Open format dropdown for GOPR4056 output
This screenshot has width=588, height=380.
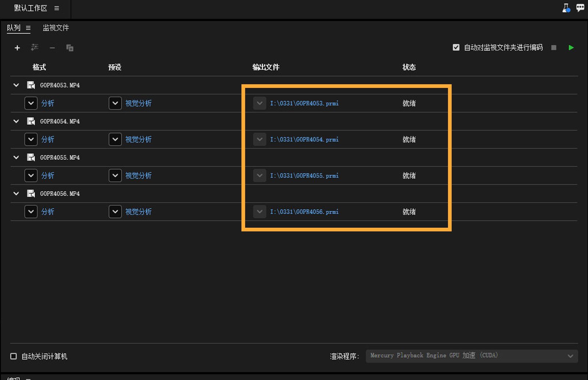point(31,212)
